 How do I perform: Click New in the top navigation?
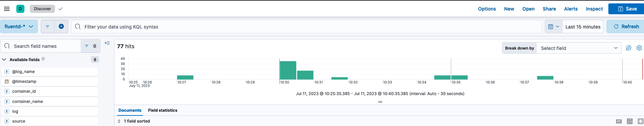509,9
